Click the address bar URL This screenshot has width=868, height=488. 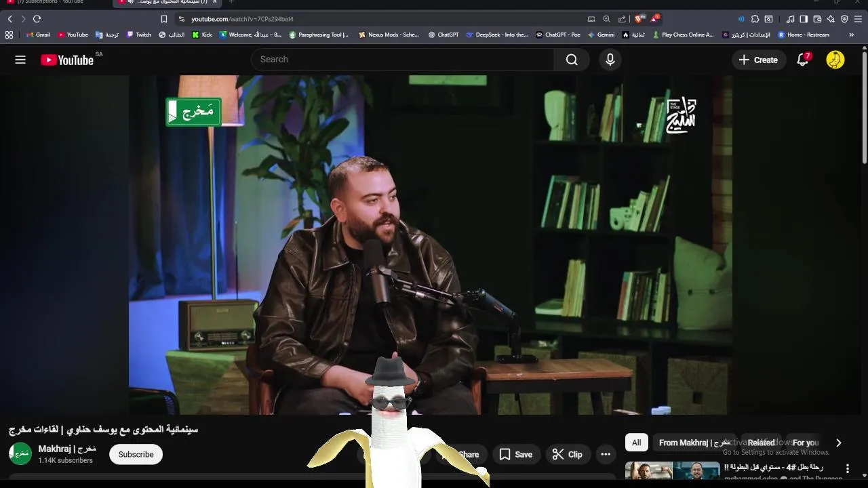pos(242,19)
